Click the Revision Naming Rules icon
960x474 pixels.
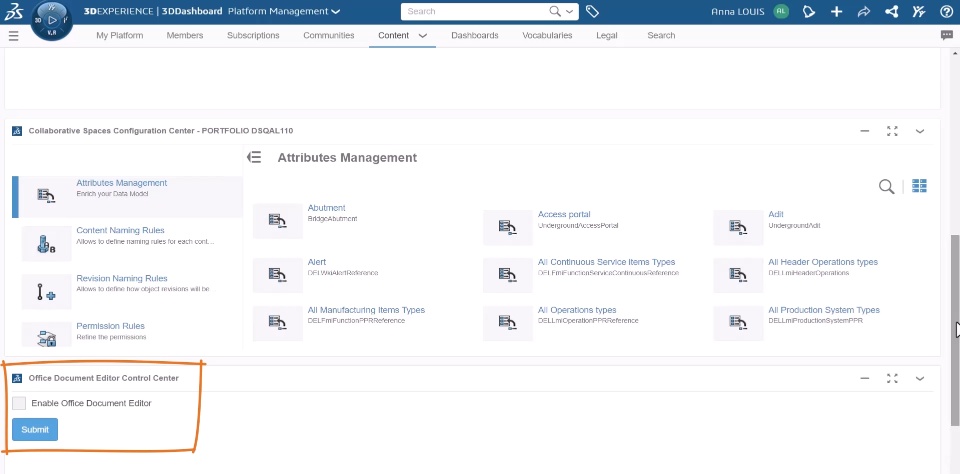(46, 292)
